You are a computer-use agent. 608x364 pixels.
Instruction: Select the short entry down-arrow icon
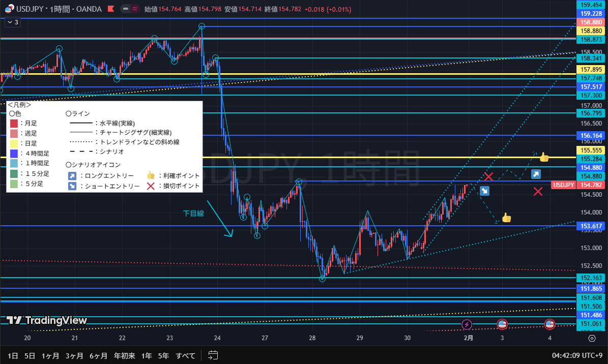click(484, 191)
